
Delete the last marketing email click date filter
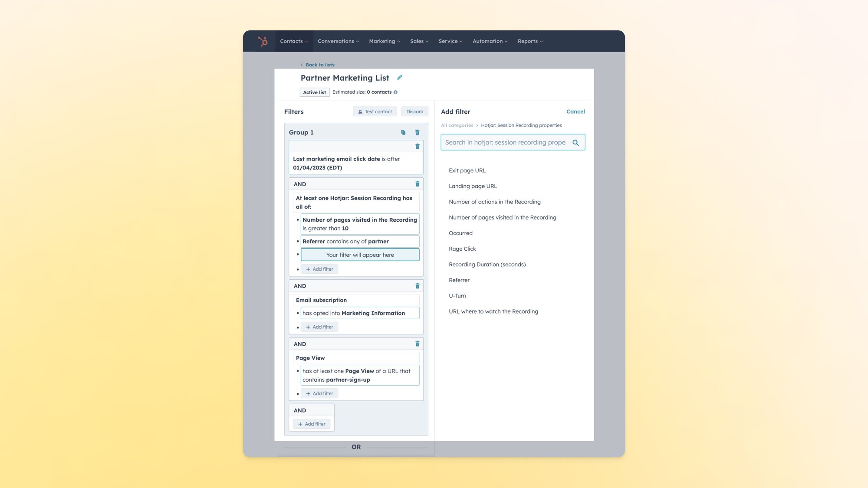click(x=418, y=147)
